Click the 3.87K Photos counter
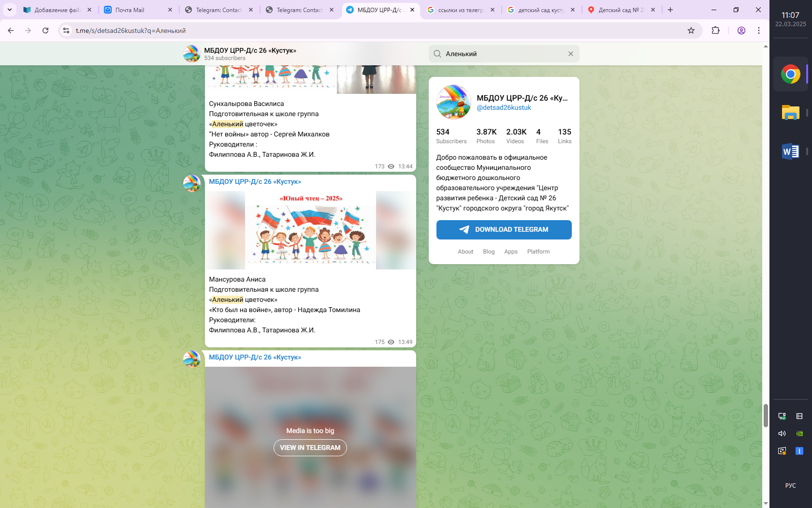 click(486, 136)
